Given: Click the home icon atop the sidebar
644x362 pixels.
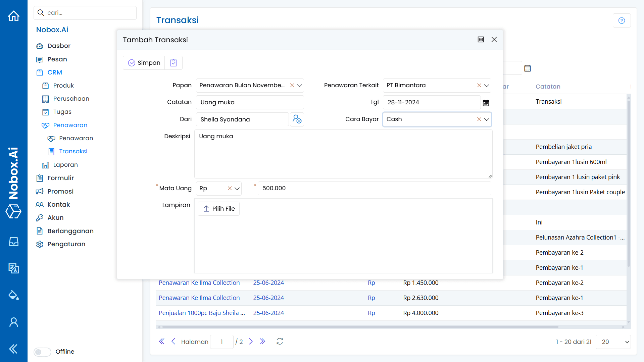Looking at the screenshot, I should pyautogui.click(x=13, y=16).
